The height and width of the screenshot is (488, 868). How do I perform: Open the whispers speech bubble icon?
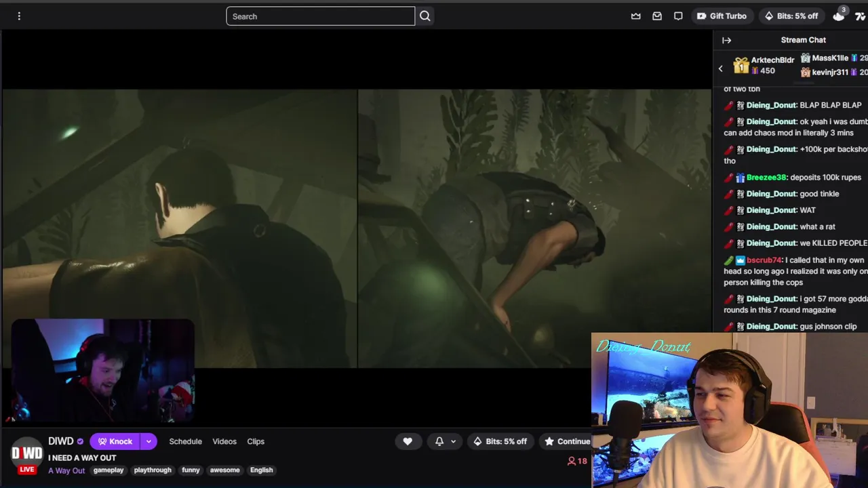pyautogui.click(x=678, y=16)
